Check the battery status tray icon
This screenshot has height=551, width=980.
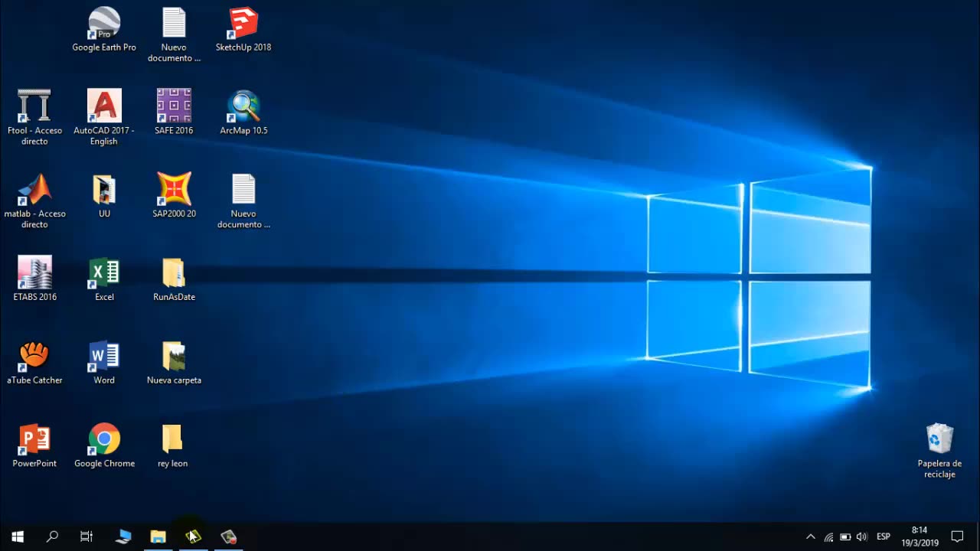845,536
